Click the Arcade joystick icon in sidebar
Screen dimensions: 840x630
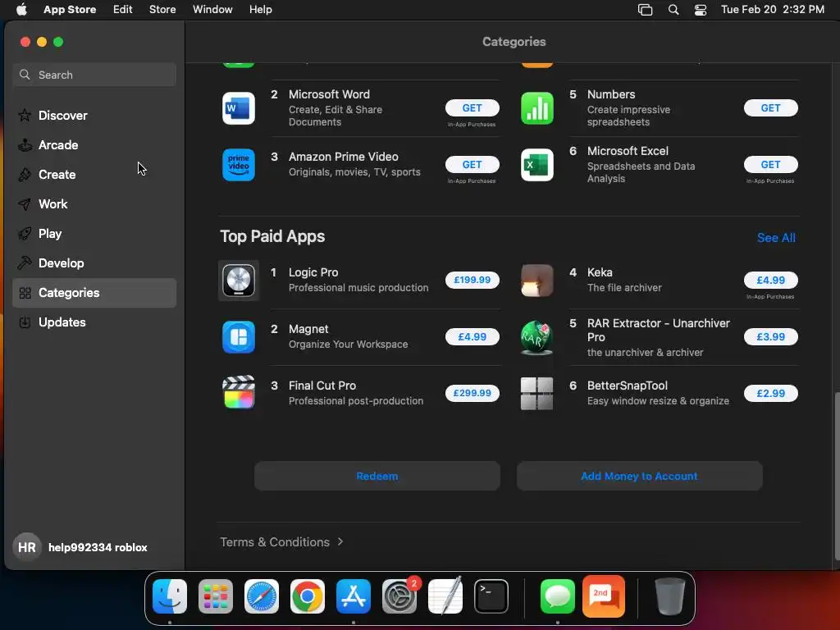point(25,144)
